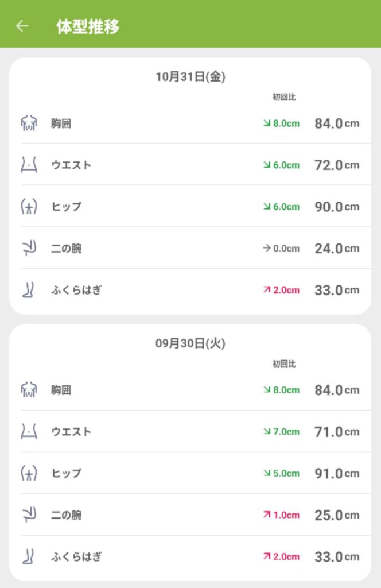
Task: Click the upper arm icon for 09月30日
Action: 29,515
